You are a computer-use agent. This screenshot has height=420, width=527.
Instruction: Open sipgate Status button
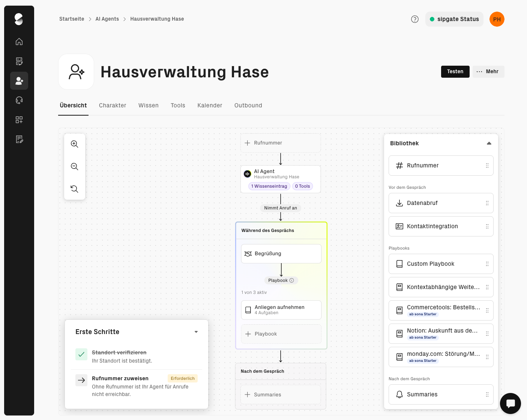click(454, 19)
